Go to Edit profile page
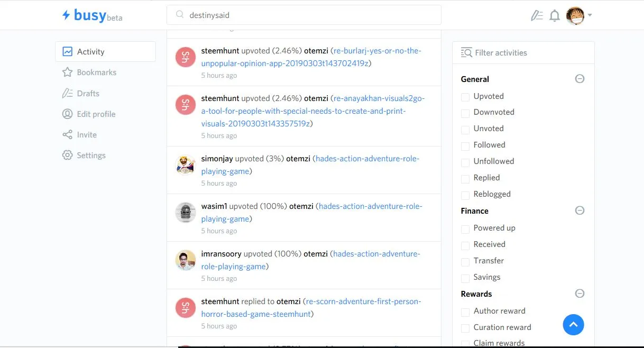 [96, 114]
